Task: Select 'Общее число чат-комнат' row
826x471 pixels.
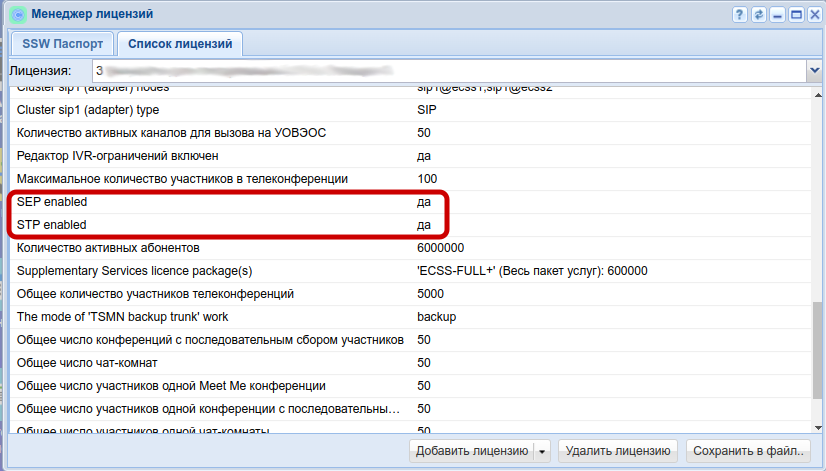Action: (410, 363)
